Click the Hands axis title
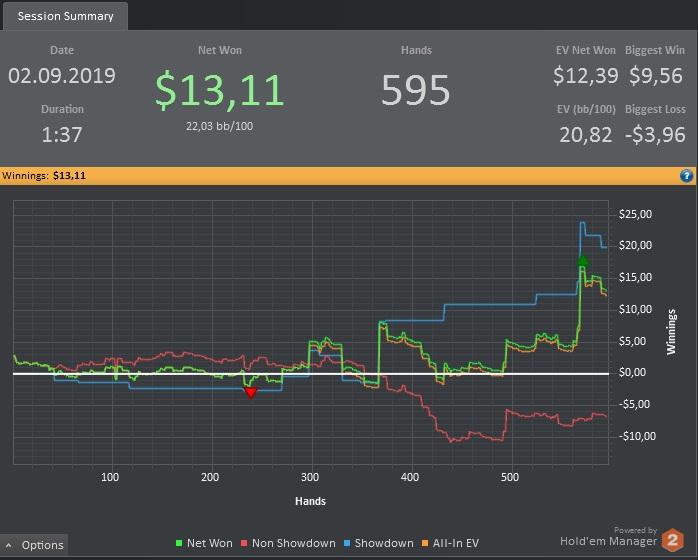 [x=310, y=501]
